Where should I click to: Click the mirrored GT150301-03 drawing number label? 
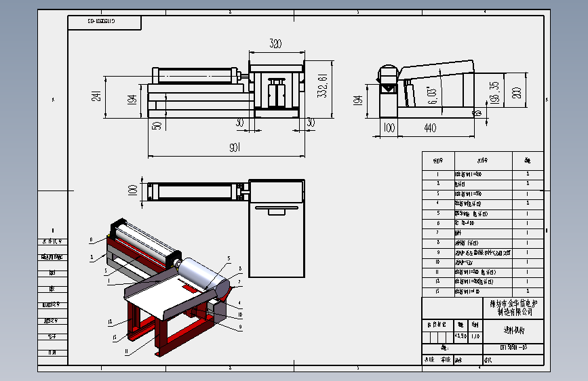(101, 21)
